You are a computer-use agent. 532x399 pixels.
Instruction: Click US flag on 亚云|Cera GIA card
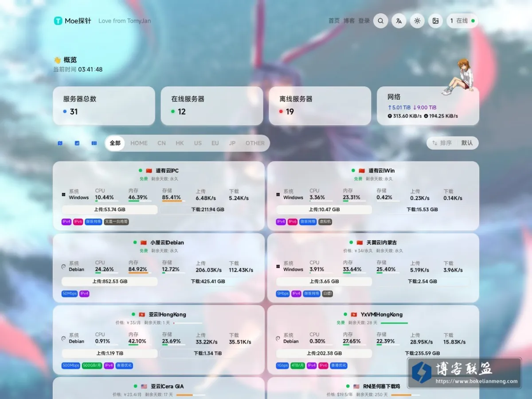pyautogui.click(x=144, y=387)
